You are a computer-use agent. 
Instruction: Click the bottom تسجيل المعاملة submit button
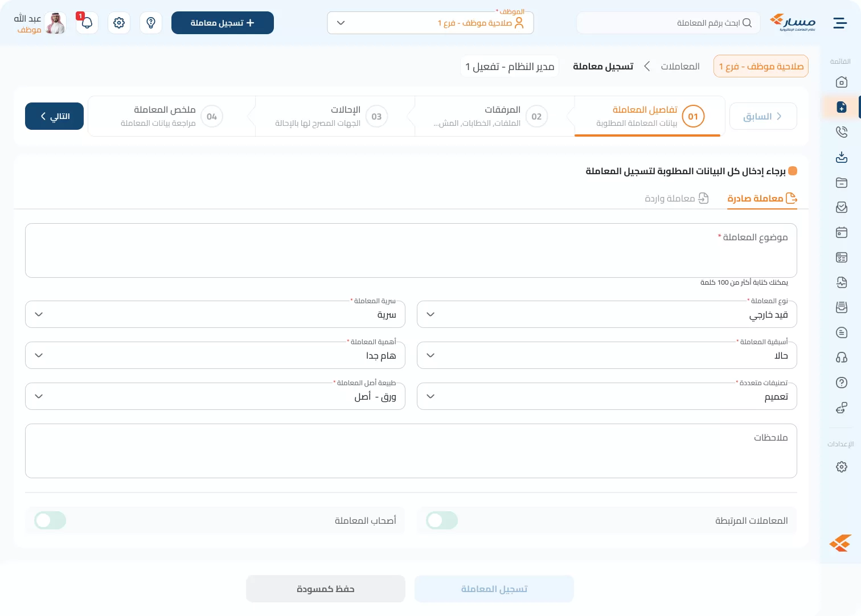(494, 589)
